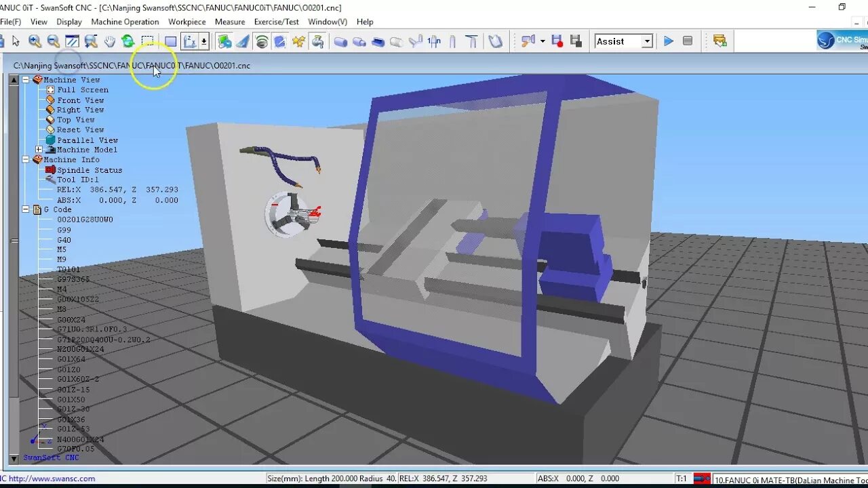Open the View menu
Image resolution: width=868 pixels, height=488 pixels.
click(39, 22)
